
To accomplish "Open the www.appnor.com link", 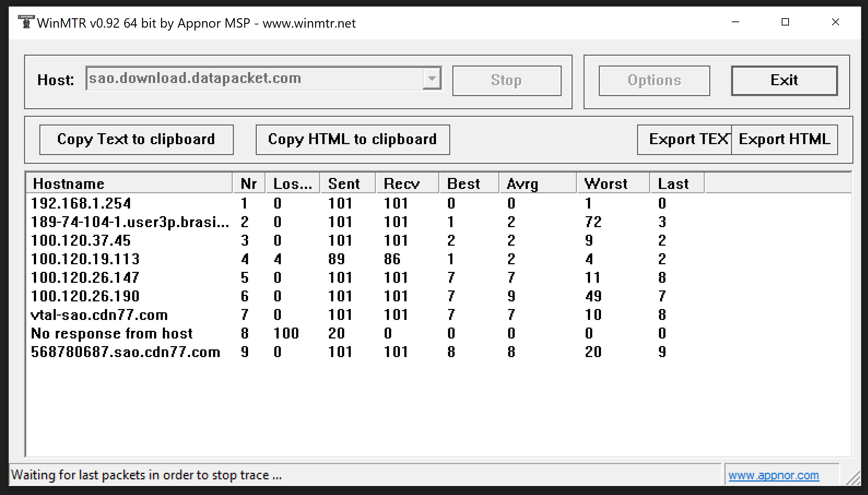I will click(774, 475).
